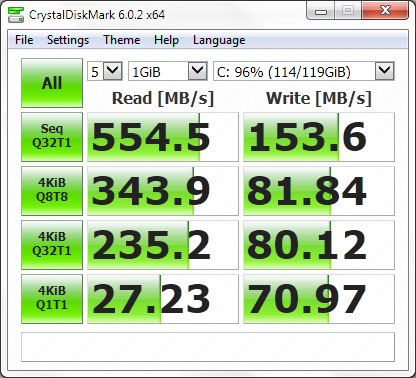The image size is (416, 378).
Task: Start the 4KiB Q8T8 test
Action: coord(52,191)
